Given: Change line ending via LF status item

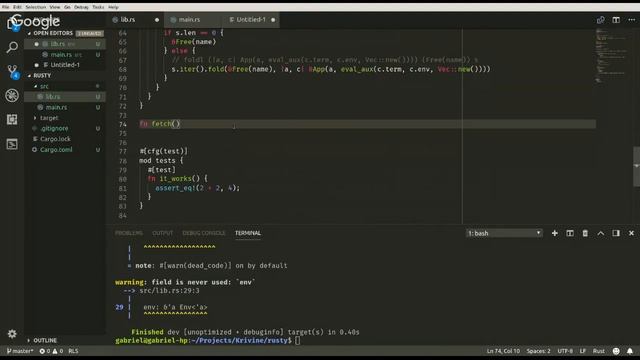Looking at the screenshot, I should coord(583,351).
